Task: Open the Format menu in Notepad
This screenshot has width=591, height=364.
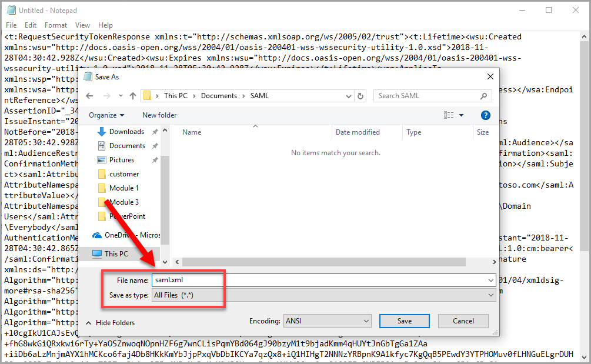Action: click(55, 25)
